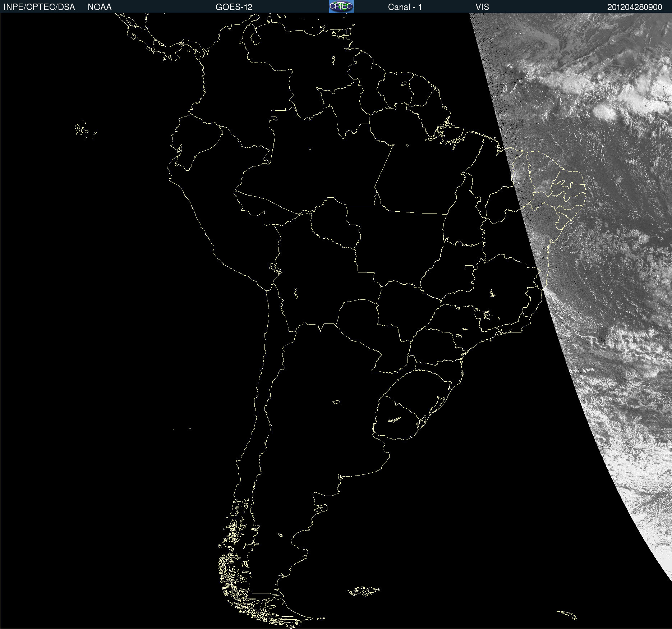Screen dimensions: 672x629
Task: Click the GOES-12 satellite label
Action: tap(234, 7)
